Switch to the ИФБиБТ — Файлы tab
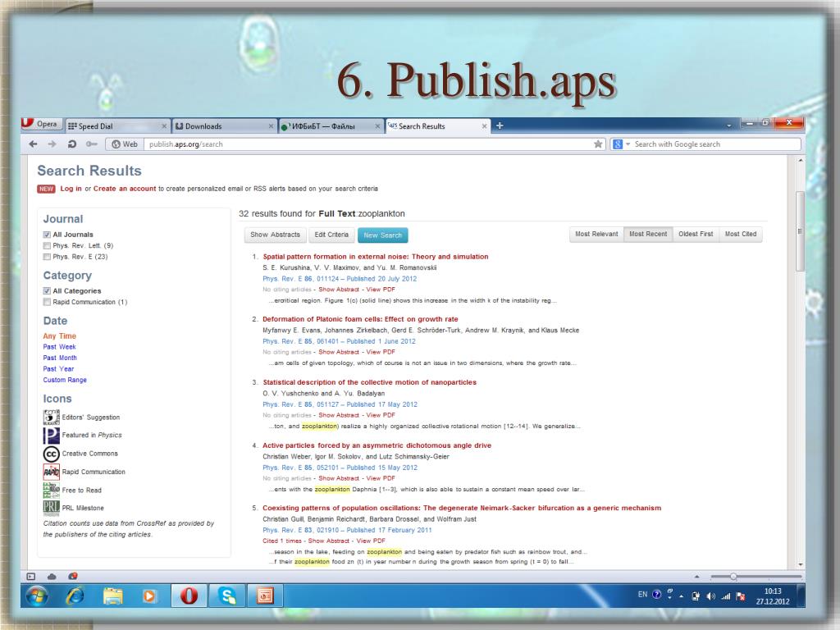The image size is (840, 630). coord(331,126)
